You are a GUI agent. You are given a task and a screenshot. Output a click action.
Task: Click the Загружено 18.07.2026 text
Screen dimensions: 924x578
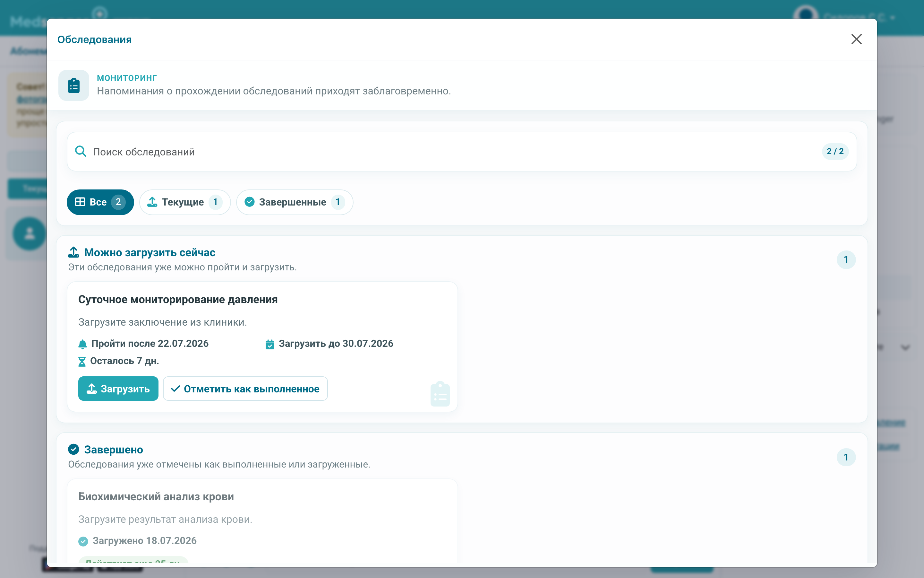pos(144,540)
